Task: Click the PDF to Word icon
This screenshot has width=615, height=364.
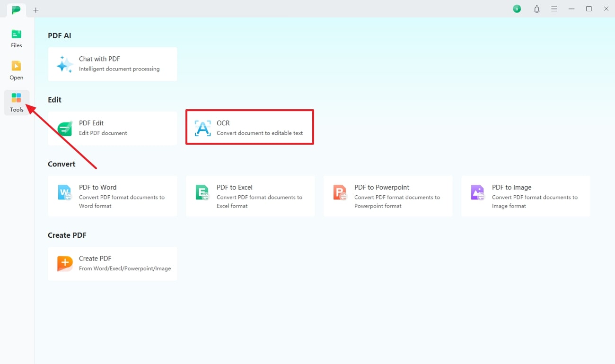Action: 65,192
